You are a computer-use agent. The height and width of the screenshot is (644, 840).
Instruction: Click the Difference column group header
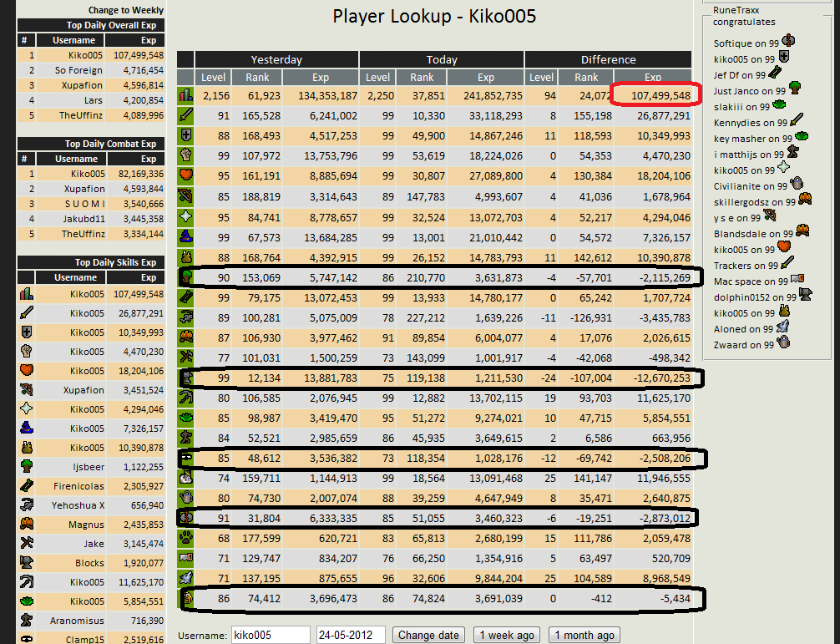[608, 59]
